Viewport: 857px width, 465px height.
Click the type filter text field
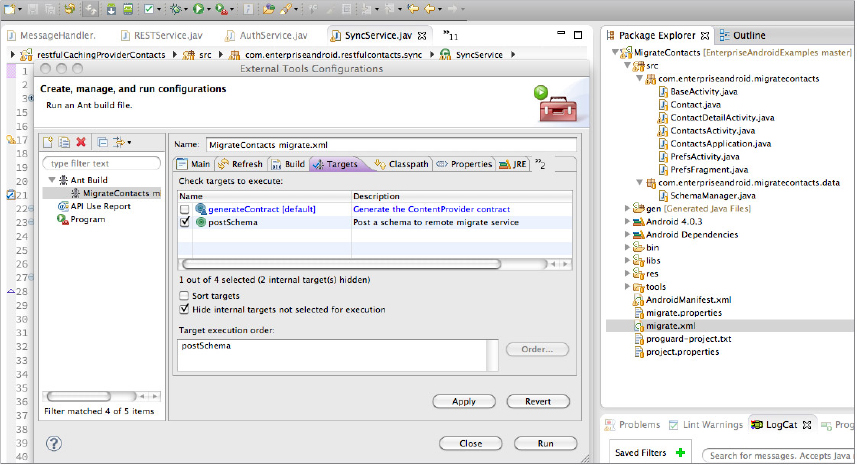(102, 163)
